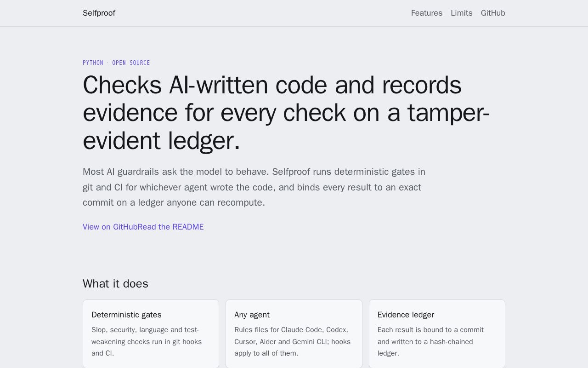Click the text 'Slop, security, language and test-weakening'

click(x=147, y=341)
